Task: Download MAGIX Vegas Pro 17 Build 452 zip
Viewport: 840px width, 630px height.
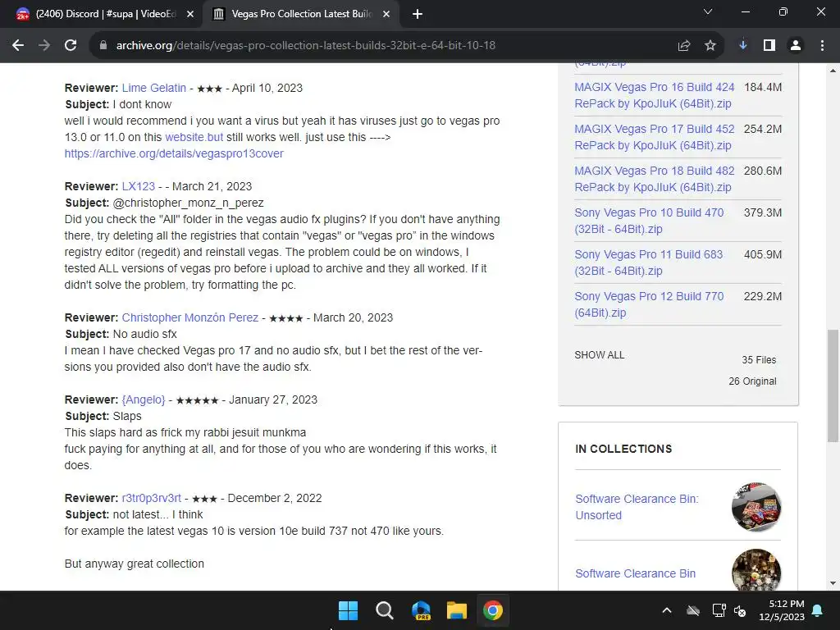Action: (x=654, y=137)
